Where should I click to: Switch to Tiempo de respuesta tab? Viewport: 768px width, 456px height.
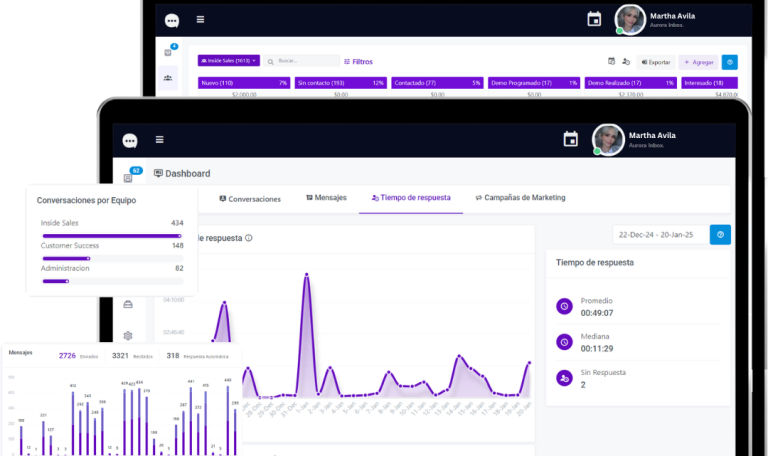[411, 197]
